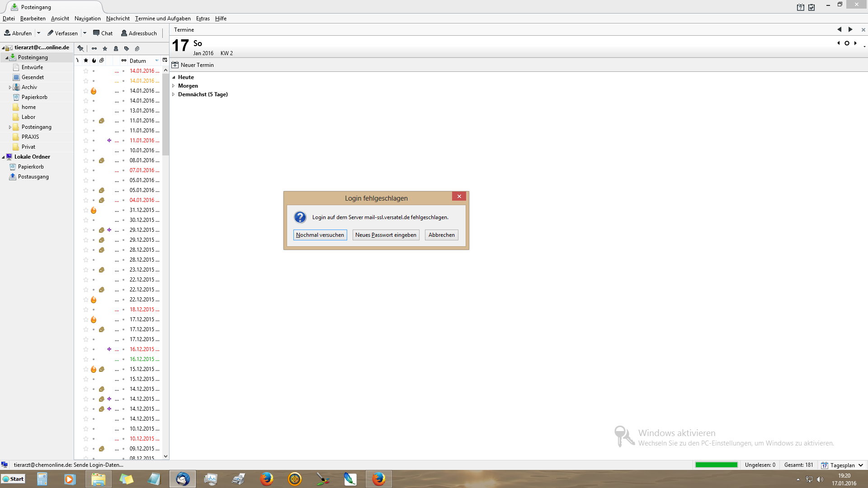This screenshot has width=868, height=488.
Task: Toggle unread filter glasses icon
Action: click(x=94, y=48)
